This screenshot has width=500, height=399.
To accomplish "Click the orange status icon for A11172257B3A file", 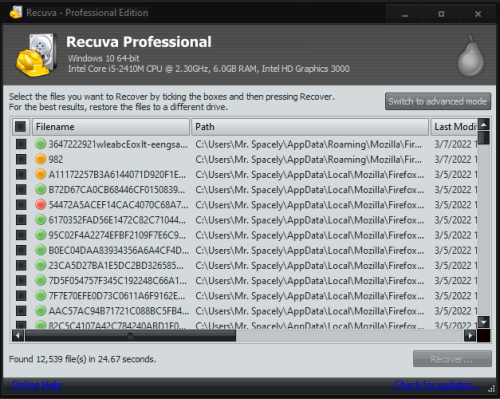I will point(40,174).
